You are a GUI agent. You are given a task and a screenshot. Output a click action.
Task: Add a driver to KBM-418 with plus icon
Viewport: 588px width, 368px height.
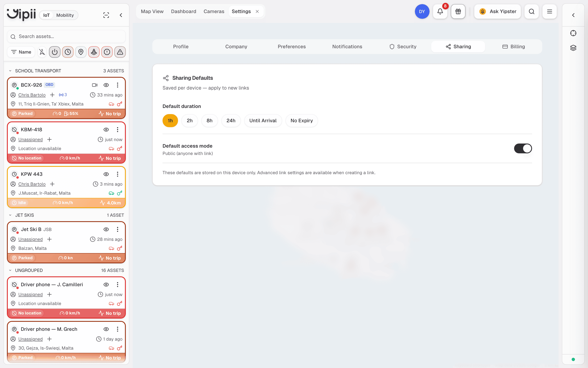[49, 139]
